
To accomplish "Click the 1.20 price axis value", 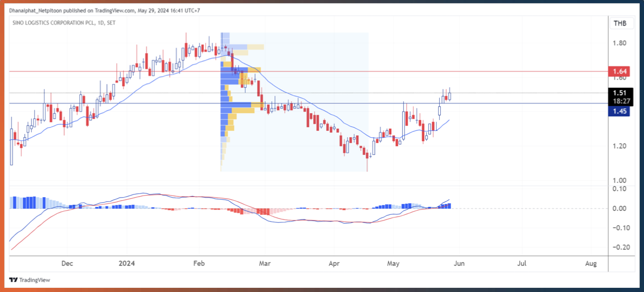I will click(x=619, y=146).
